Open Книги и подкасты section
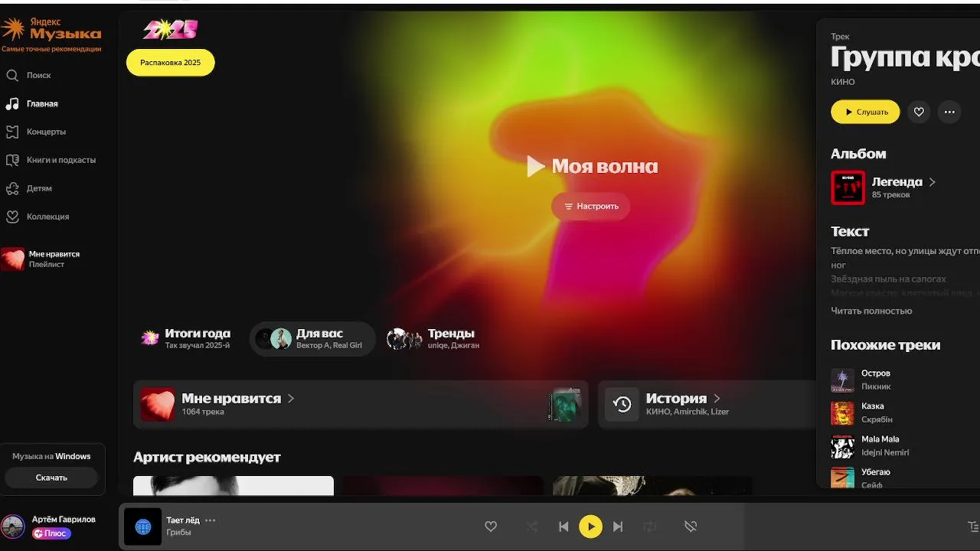This screenshot has height=551, width=980. (x=61, y=160)
